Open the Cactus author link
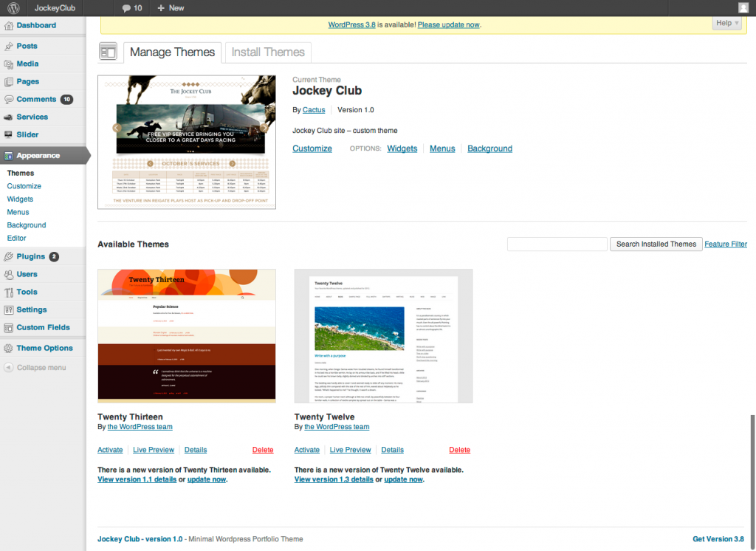The height and width of the screenshot is (551, 756). 314,110
